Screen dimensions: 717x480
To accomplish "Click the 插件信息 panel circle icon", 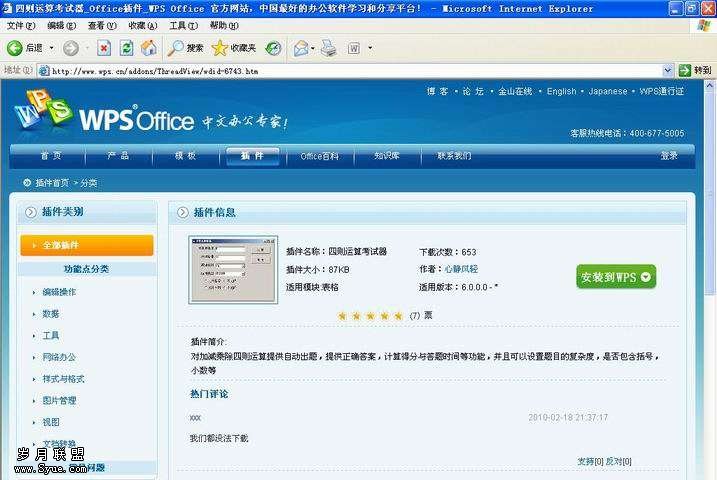I will pos(182,212).
